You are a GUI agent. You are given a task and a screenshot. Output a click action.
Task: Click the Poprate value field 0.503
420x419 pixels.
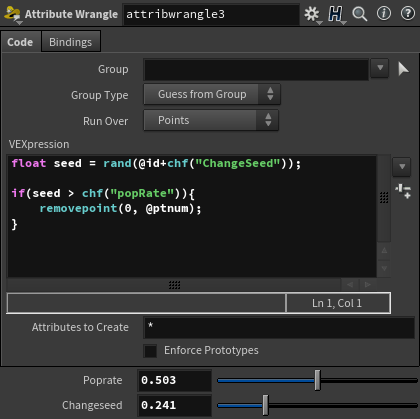point(174,380)
